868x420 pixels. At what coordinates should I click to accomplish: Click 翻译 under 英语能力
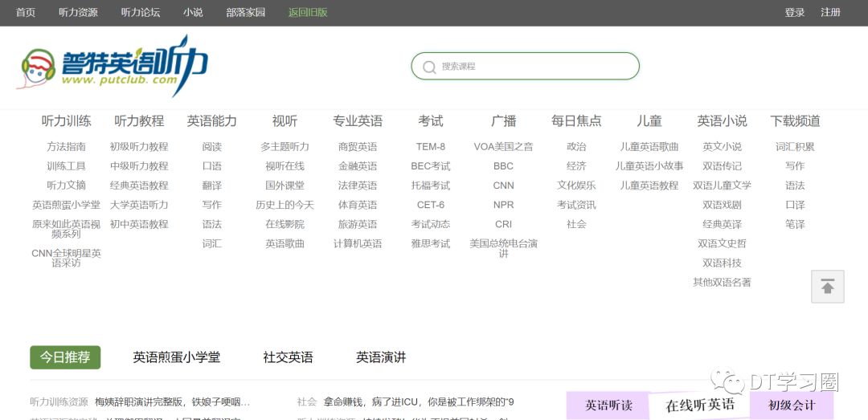pos(211,186)
